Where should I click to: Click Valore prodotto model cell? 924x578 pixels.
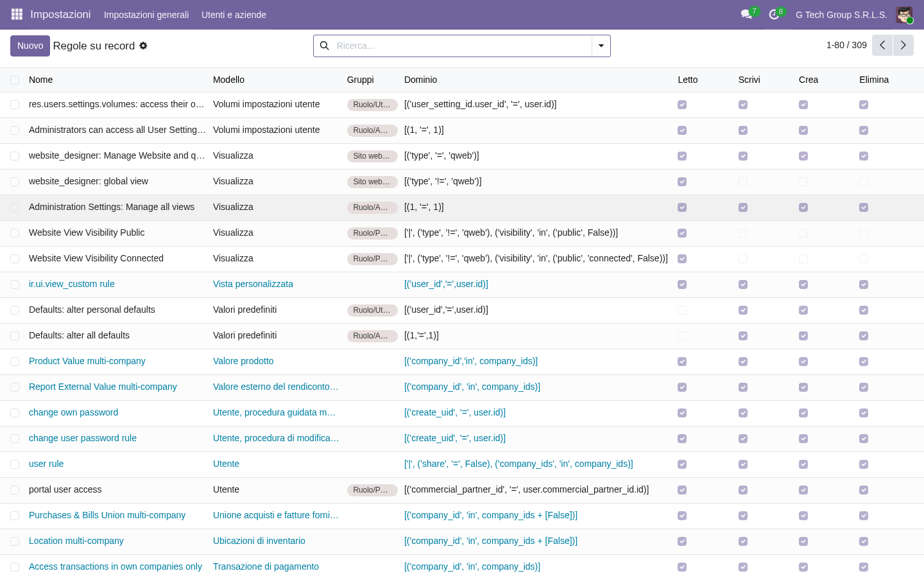[243, 361]
